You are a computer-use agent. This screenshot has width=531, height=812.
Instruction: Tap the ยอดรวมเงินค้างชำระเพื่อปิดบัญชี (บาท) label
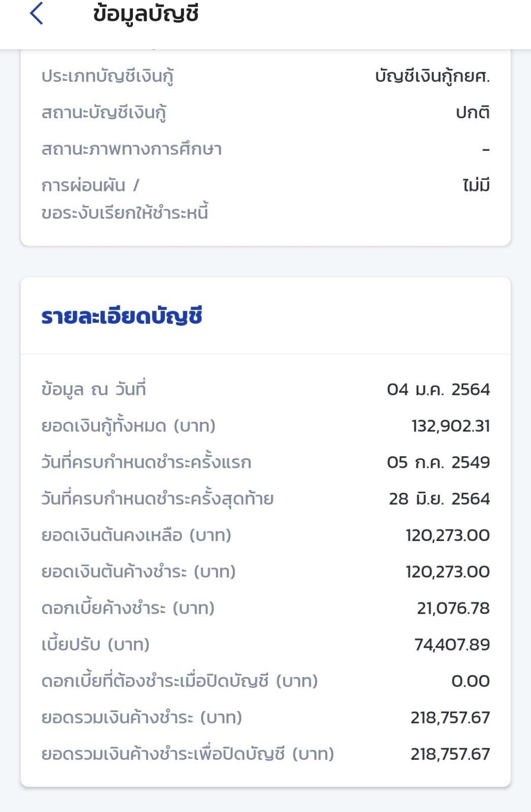pos(188,754)
